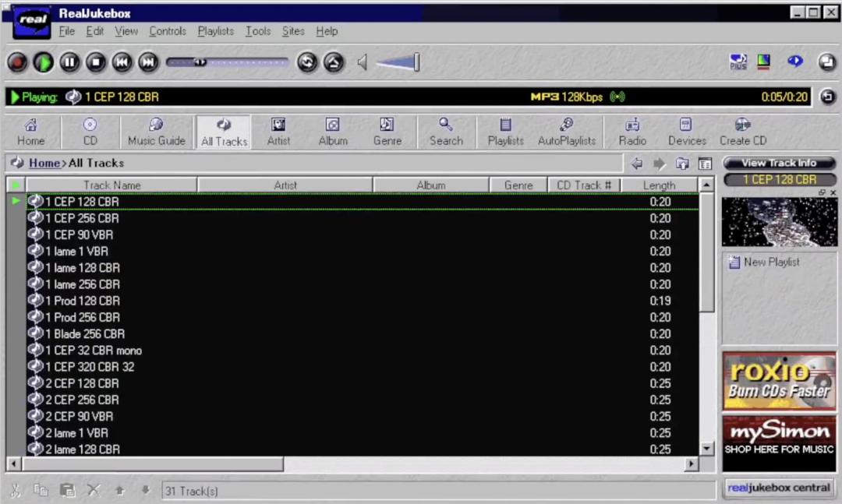Click the navigate forward arrow
The width and height of the screenshot is (842, 504).
659,163
